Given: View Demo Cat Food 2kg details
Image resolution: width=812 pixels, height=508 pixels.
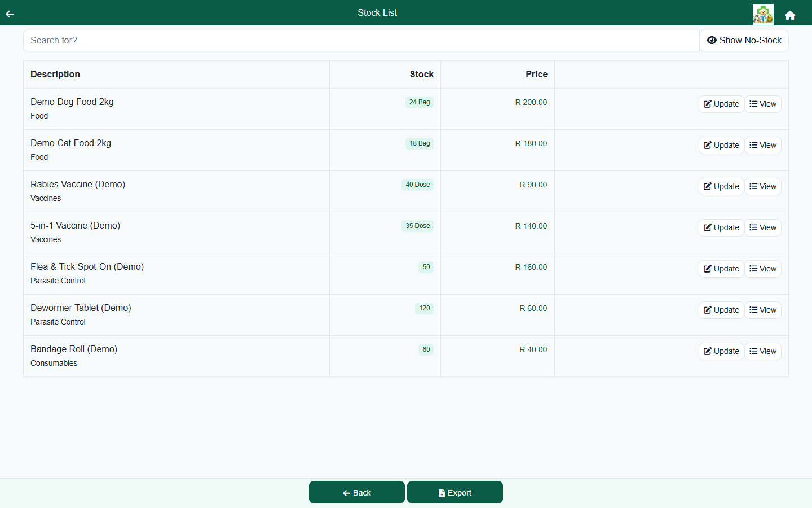Looking at the screenshot, I should coord(763,145).
